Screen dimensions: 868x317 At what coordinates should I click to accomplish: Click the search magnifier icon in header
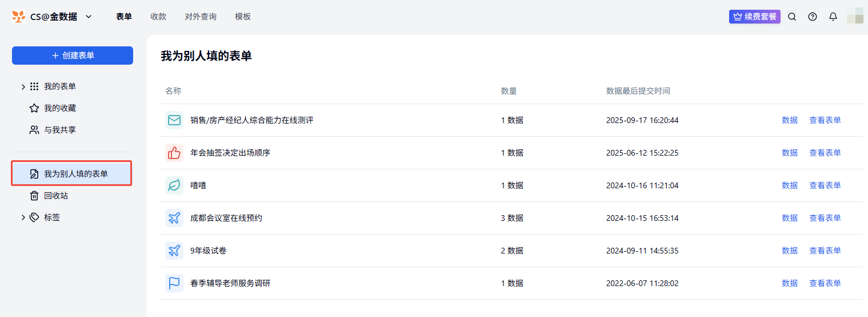pos(792,17)
